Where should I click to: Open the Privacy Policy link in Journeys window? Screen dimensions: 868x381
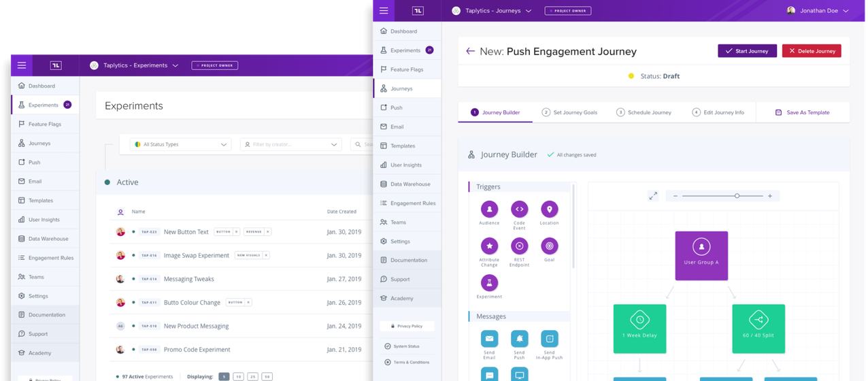pyautogui.click(x=407, y=327)
